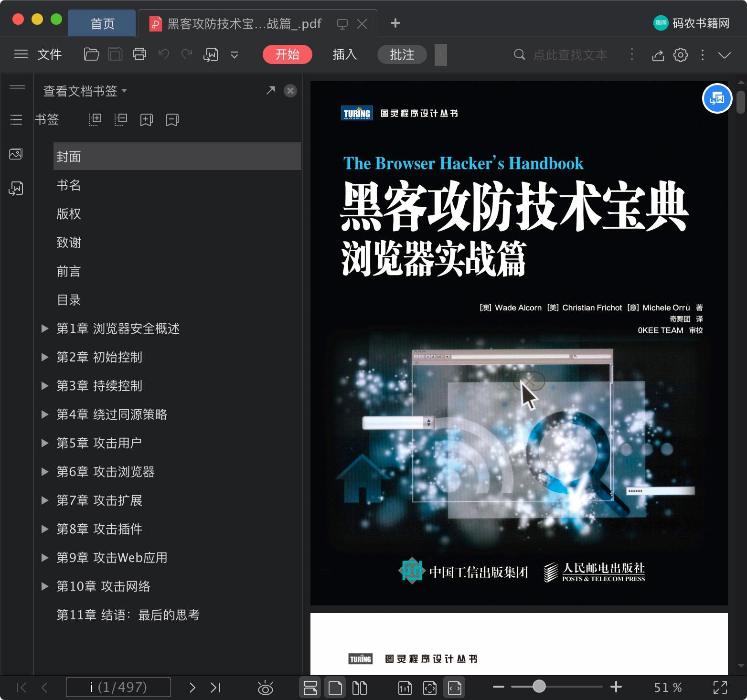Click the floating blue convert button
This screenshot has width=747, height=700.
(x=717, y=98)
